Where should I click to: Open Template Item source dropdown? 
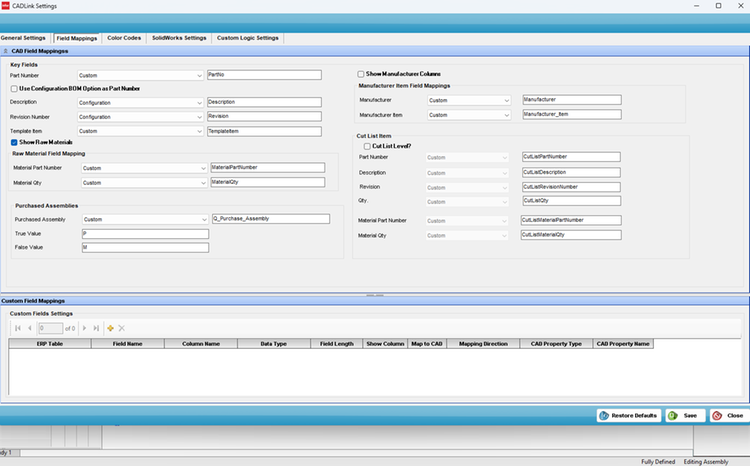(141, 131)
